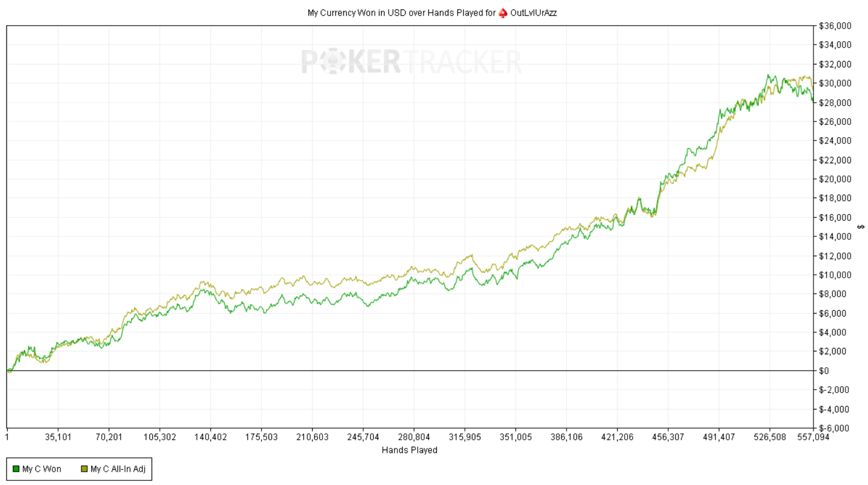Viewport: 868px width, 485px height.
Task: Click the "$32,000" y-axis label
Action: [835, 64]
